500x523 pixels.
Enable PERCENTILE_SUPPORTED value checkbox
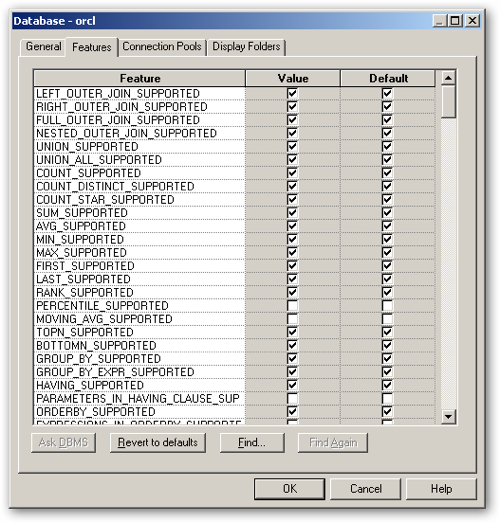(x=292, y=306)
